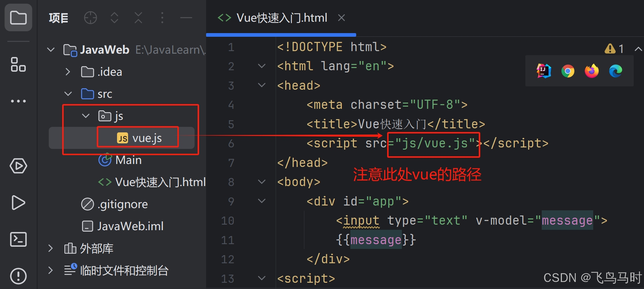Click the {{message}} interpolation on line 11
The image size is (644, 289).
click(376, 240)
